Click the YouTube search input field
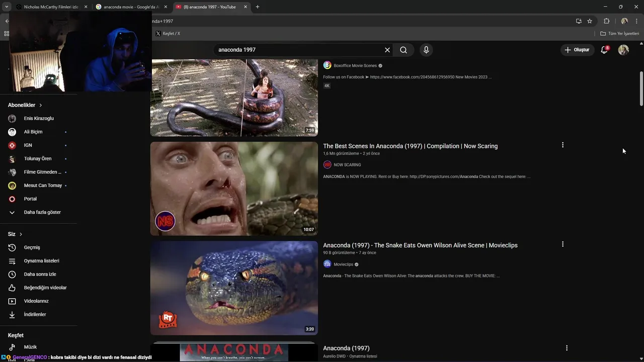 click(x=299, y=50)
